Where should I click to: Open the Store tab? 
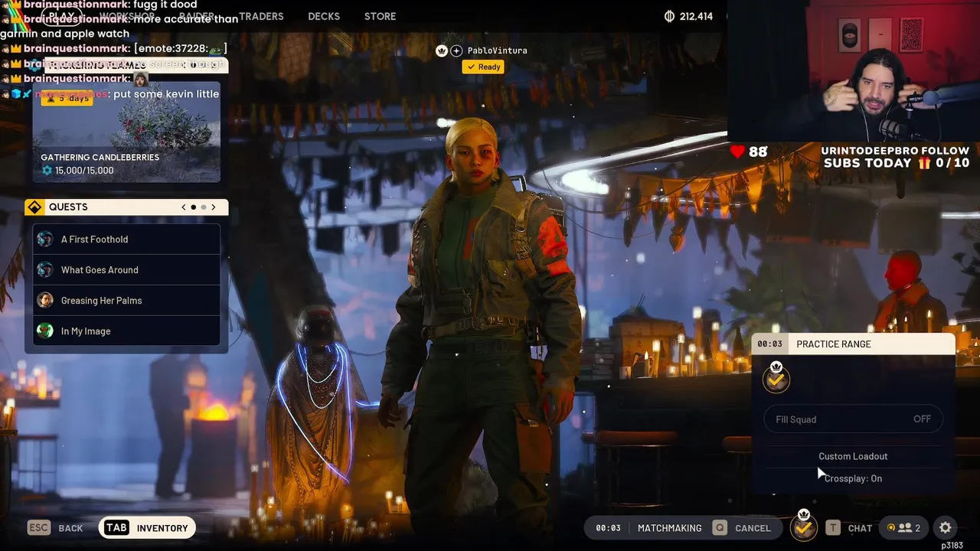point(380,16)
